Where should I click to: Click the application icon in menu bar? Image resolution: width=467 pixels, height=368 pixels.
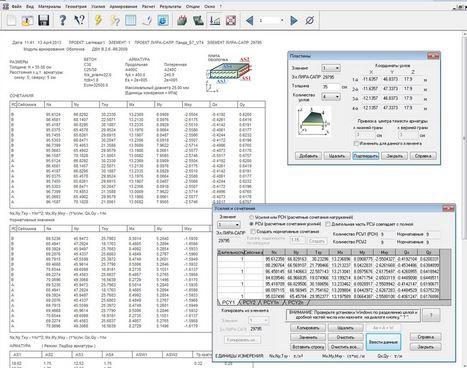[5, 6]
